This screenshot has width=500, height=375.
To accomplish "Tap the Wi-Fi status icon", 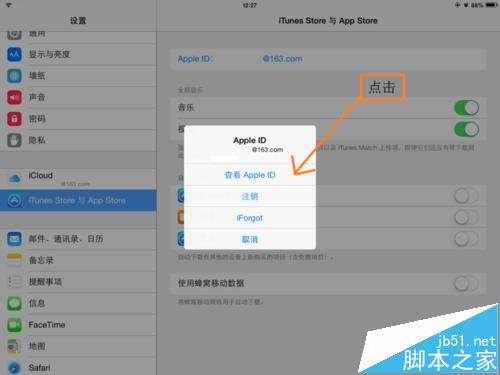I will pyautogui.click(x=9, y=5).
